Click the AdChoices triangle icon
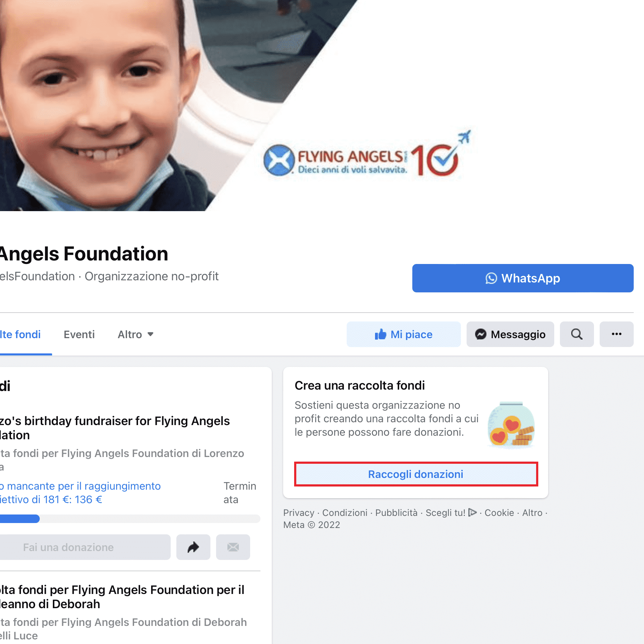The height and width of the screenshot is (644, 644). [x=472, y=512]
